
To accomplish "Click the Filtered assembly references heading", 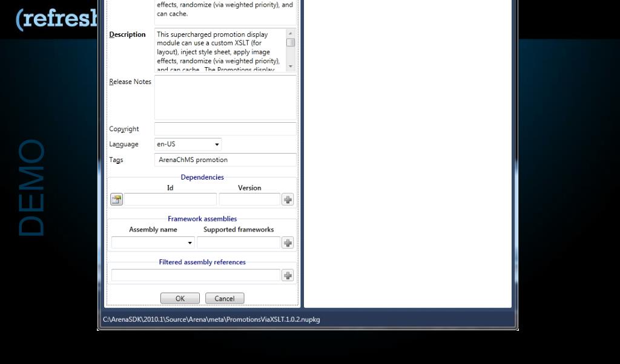I will point(202,262).
